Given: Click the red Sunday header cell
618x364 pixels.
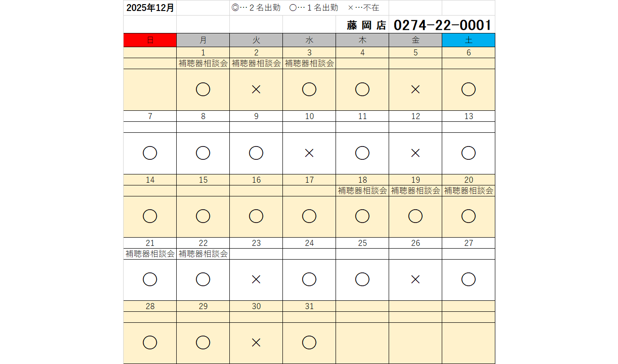Looking at the screenshot, I should (150, 40).
